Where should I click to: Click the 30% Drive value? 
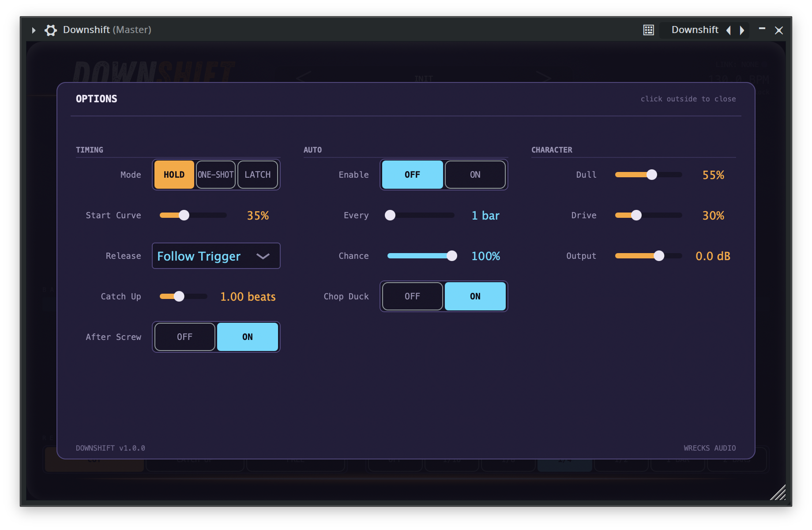[x=713, y=216]
